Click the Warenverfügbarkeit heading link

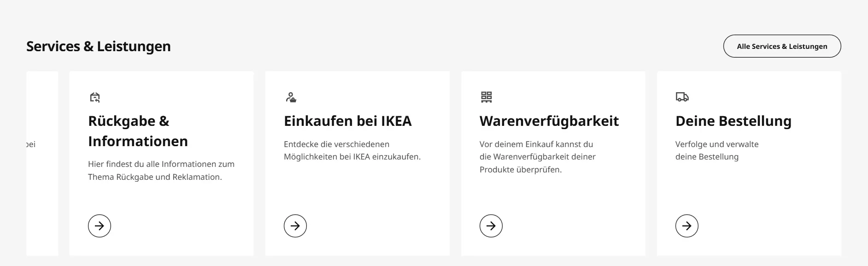click(549, 121)
